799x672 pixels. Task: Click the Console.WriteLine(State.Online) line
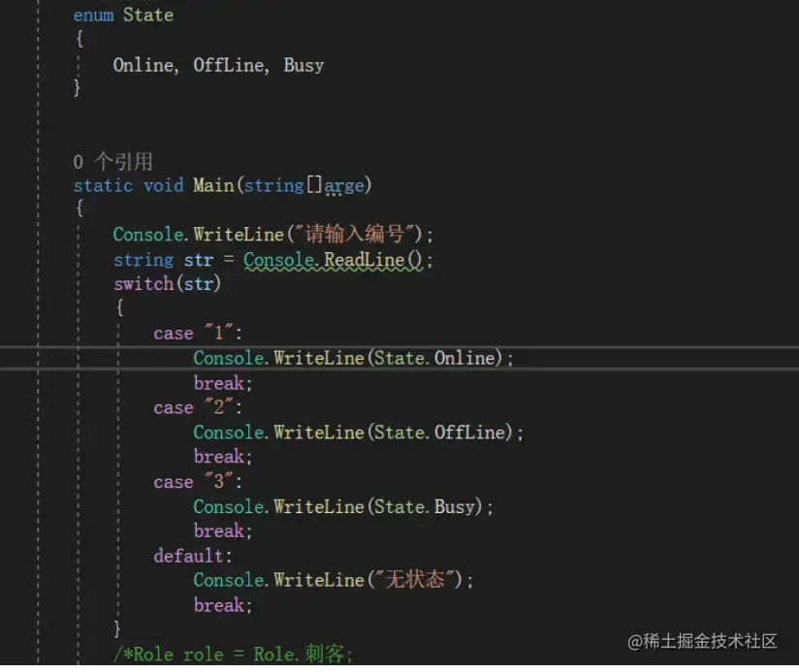(x=353, y=358)
